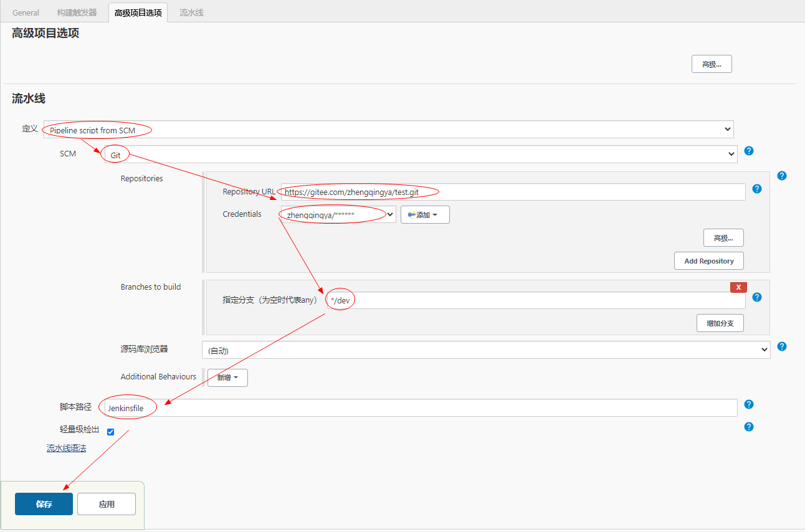The width and height of the screenshot is (805, 532).
Task: Click the 脚本路径 Jenkinsfile input field
Action: 421,408
